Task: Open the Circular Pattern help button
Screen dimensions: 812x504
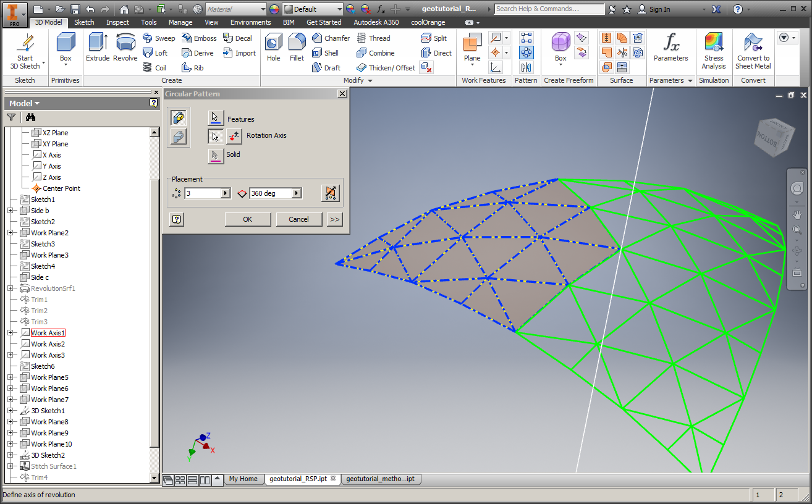Action: click(x=176, y=219)
